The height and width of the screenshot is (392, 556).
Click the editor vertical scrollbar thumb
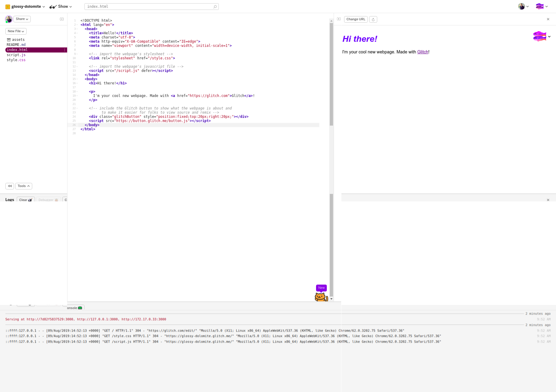point(331,74)
